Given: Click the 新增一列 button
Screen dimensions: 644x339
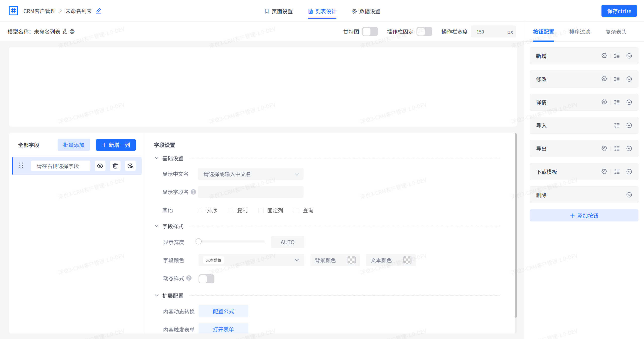Looking at the screenshot, I should pos(116,145).
